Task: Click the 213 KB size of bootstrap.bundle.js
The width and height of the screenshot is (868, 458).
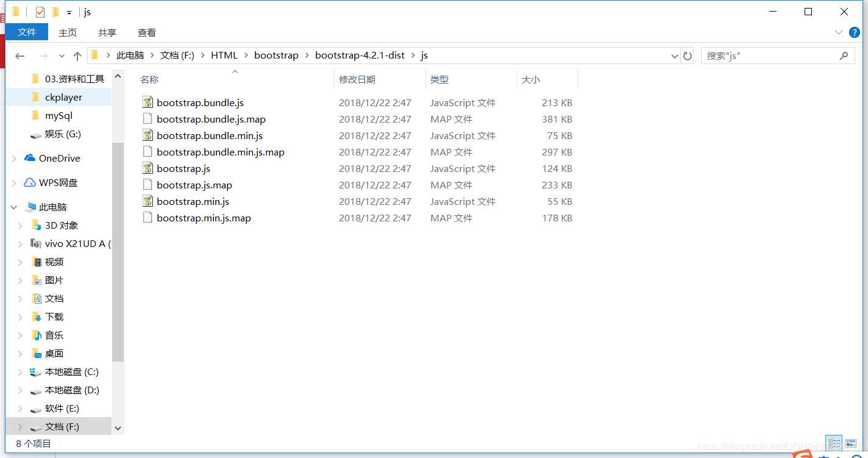Action: pos(557,102)
